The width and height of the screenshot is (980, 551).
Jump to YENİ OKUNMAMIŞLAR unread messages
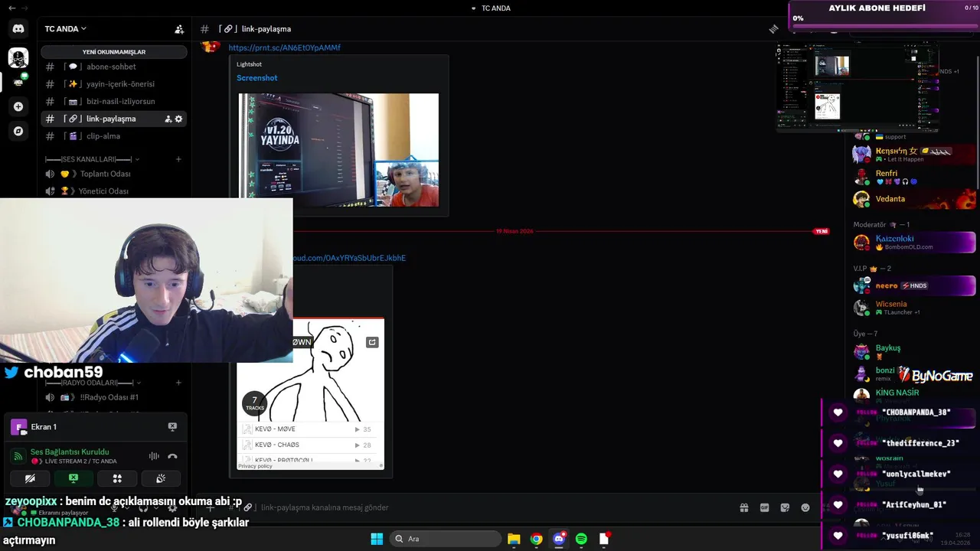(x=113, y=52)
